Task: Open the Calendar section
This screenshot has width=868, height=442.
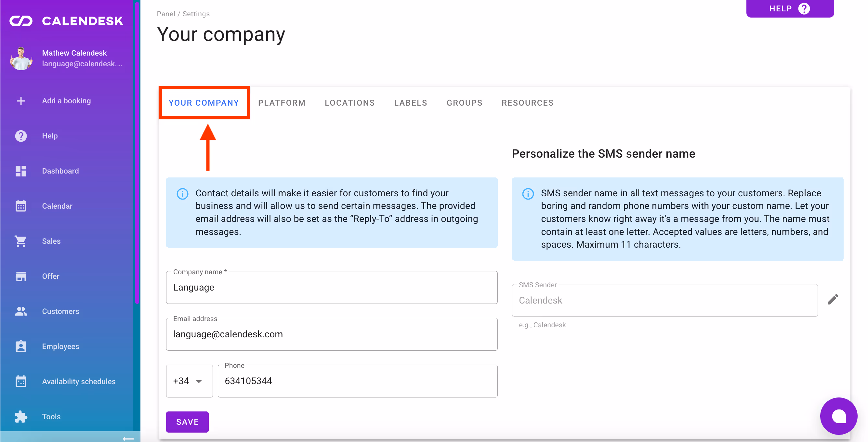Action: (20, 206)
